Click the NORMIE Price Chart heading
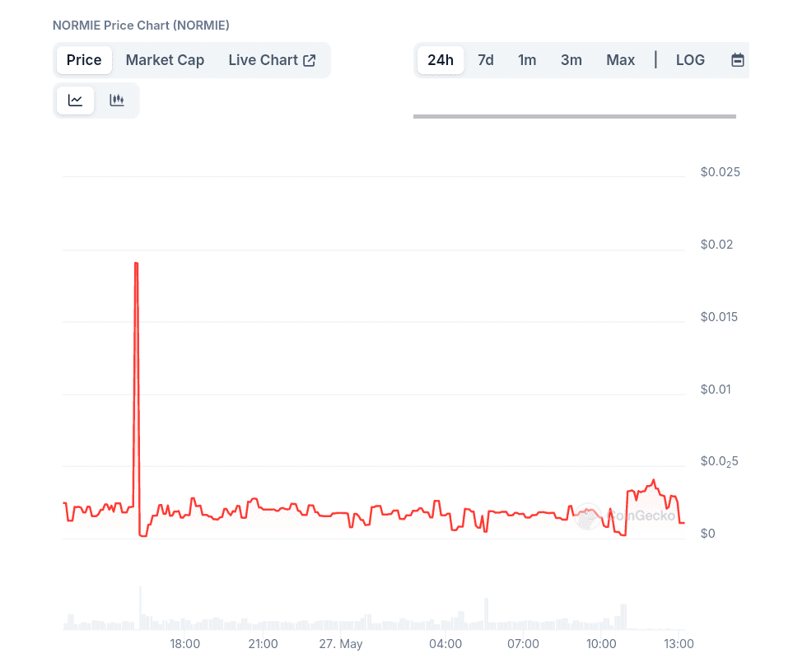The height and width of the screenshot is (672, 793). pos(141,26)
